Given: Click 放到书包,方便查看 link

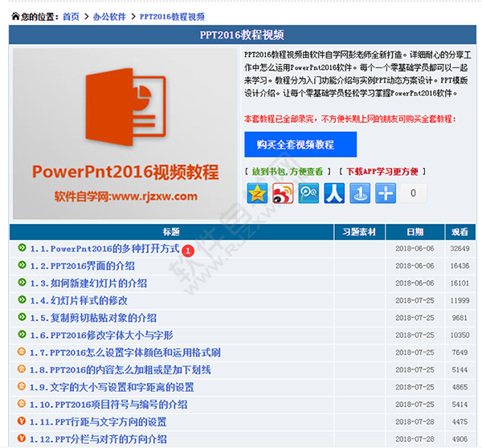Looking at the screenshot, I should click(288, 172).
